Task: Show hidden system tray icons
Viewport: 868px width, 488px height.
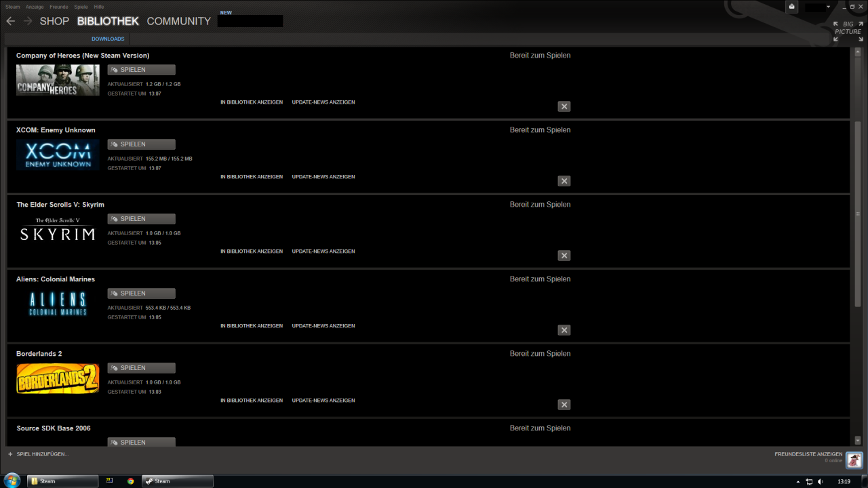Action: [x=798, y=481]
